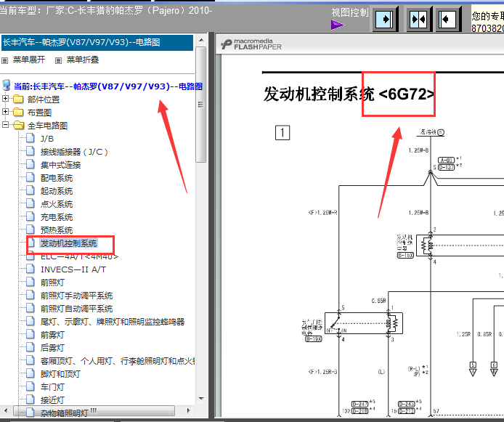Open the 前照灯自动调平系统 diagram
Screen dimensions: 504x422
(76, 309)
